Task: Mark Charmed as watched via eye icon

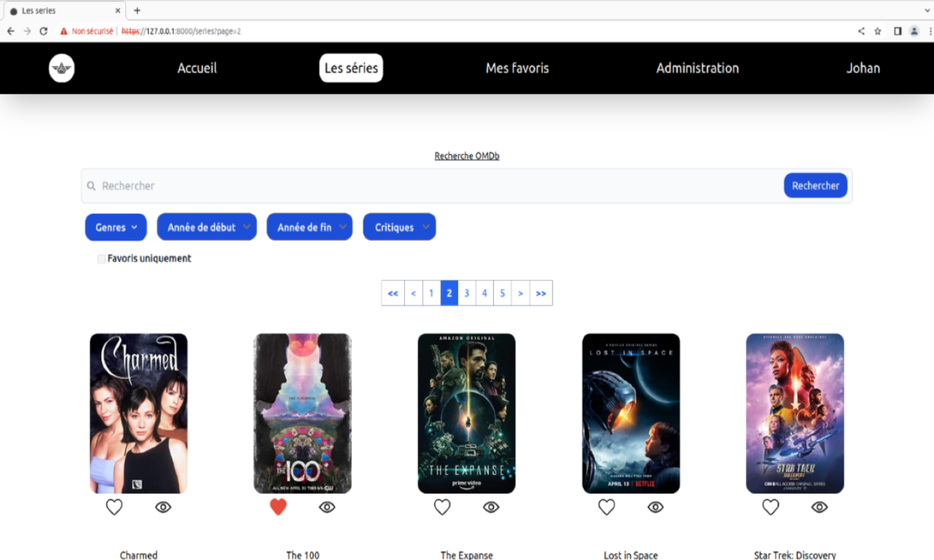Action: (x=163, y=507)
